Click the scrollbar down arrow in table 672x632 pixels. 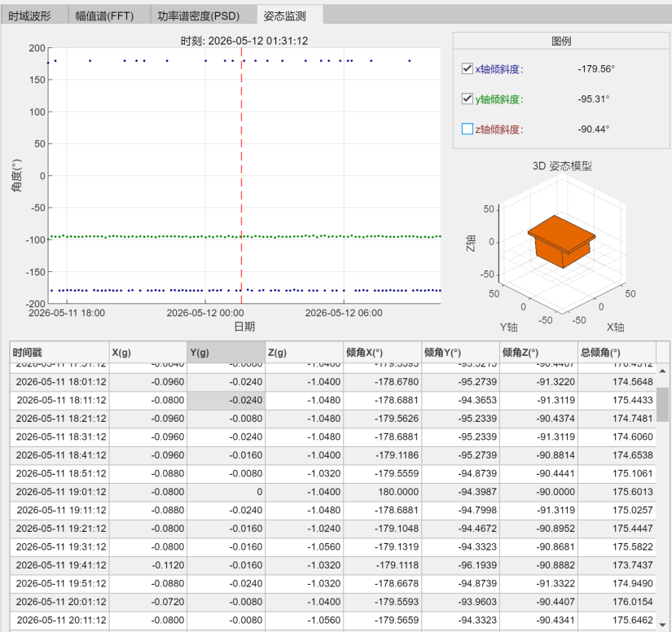point(662,625)
